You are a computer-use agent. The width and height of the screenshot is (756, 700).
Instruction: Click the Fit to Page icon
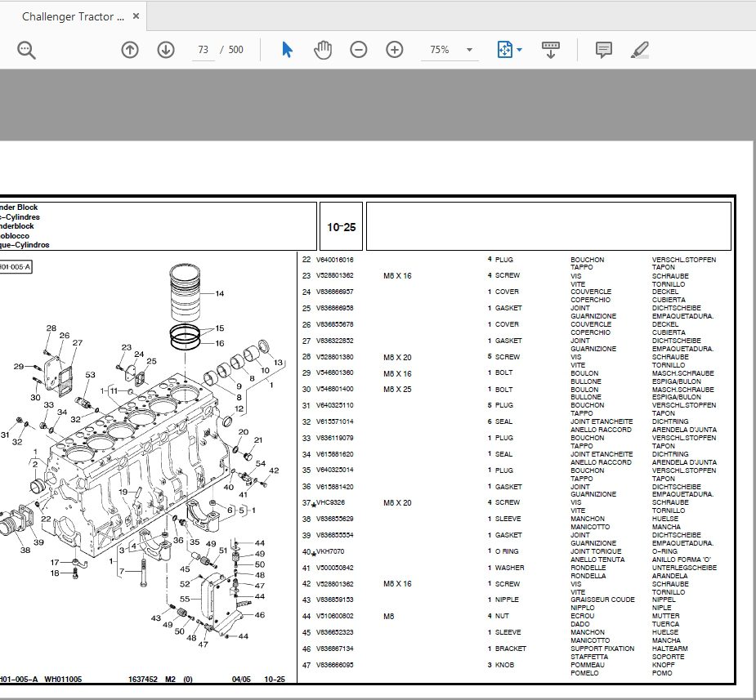tap(504, 49)
